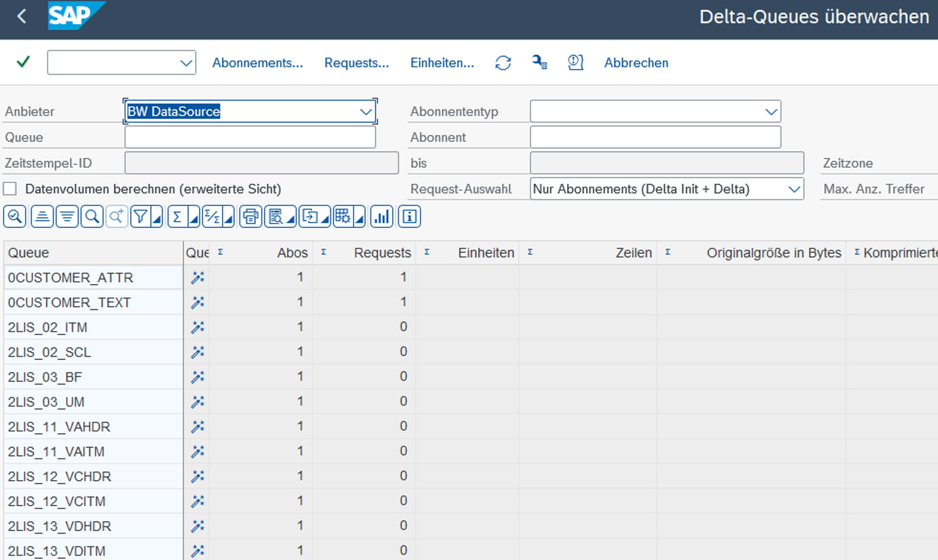Image resolution: width=938 pixels, height=560 pixels.
Task: Sort the table descending
Action: pos(67,217)
